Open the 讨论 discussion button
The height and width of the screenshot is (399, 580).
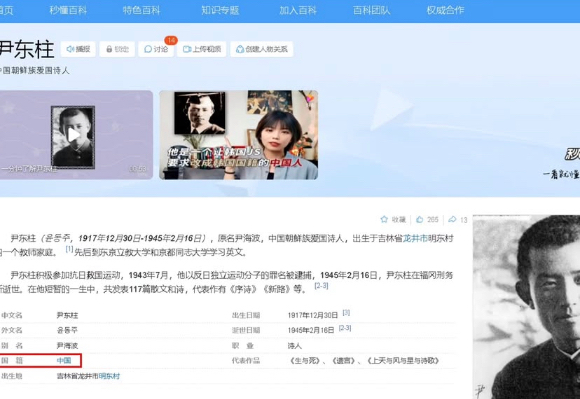click(156, 49)
